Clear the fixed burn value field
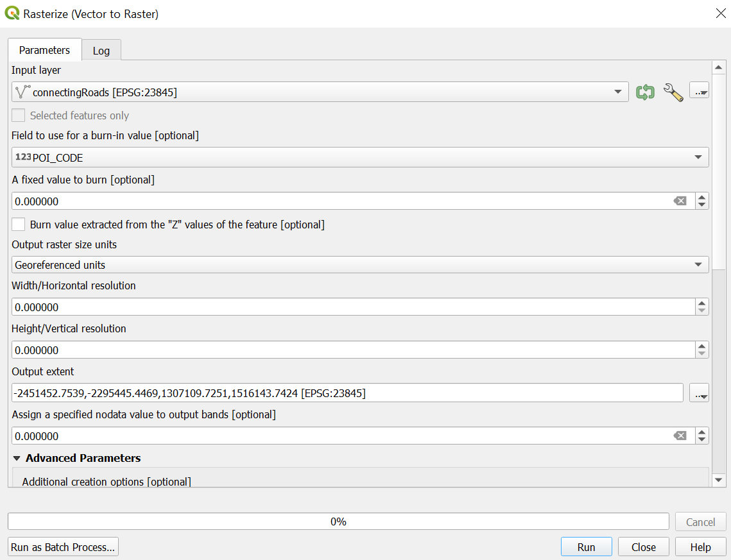This screenshot has height=560, width=731. click(x=680, y=201)
